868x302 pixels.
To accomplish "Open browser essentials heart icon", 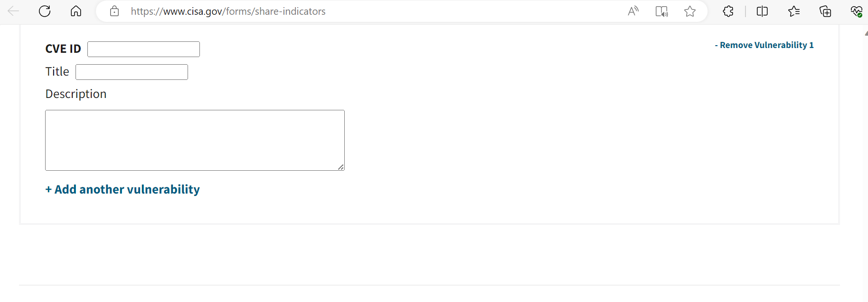I will pyautogui.click(x=856, y=11).
